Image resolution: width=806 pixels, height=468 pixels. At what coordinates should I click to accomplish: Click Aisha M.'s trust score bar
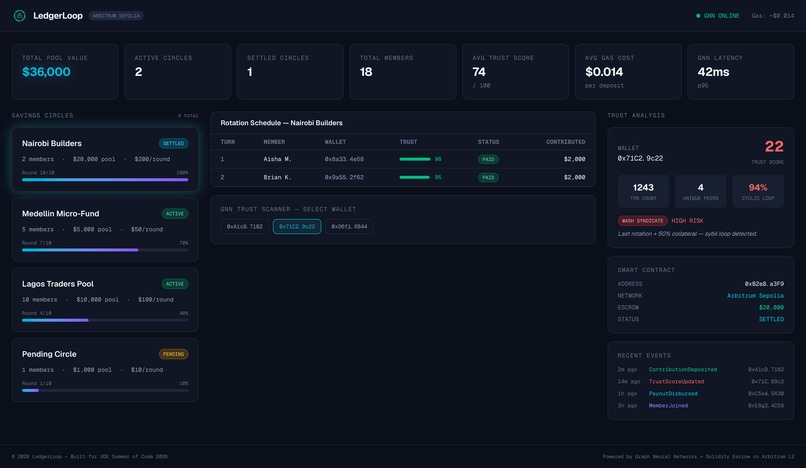(x=415, y=159)
